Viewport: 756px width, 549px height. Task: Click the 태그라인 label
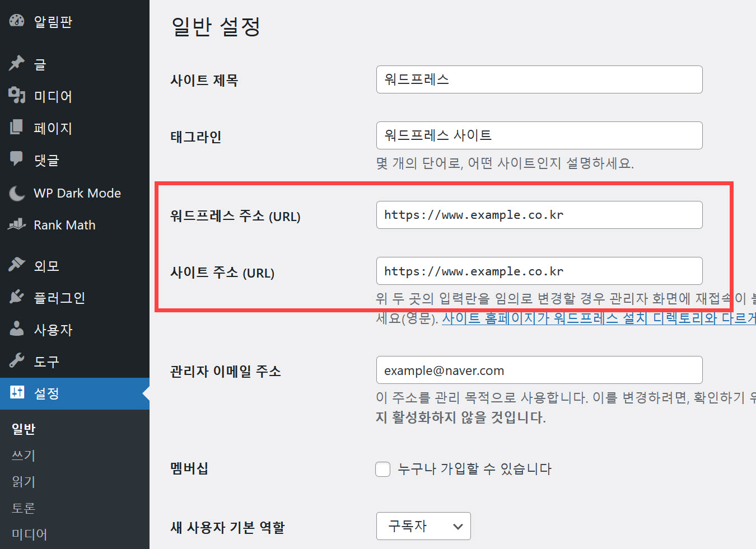pyautogui.click(x=196, y=137)
